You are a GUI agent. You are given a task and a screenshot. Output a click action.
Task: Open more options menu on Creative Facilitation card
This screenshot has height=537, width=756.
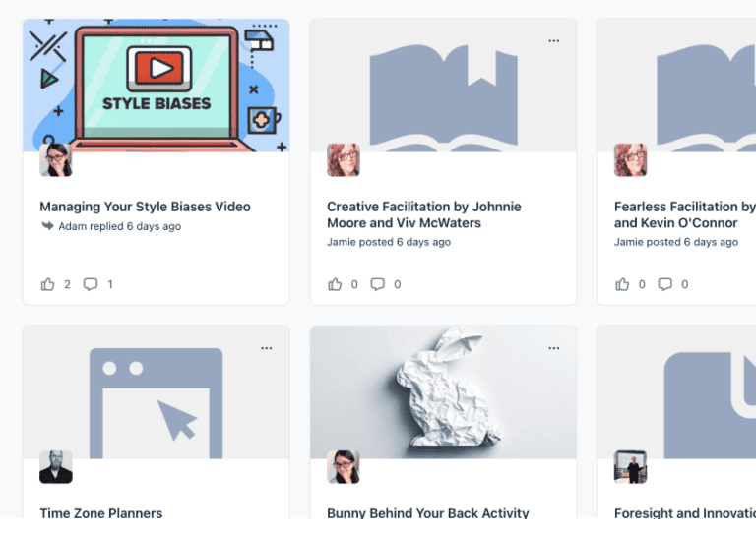(x=554, y=41)
